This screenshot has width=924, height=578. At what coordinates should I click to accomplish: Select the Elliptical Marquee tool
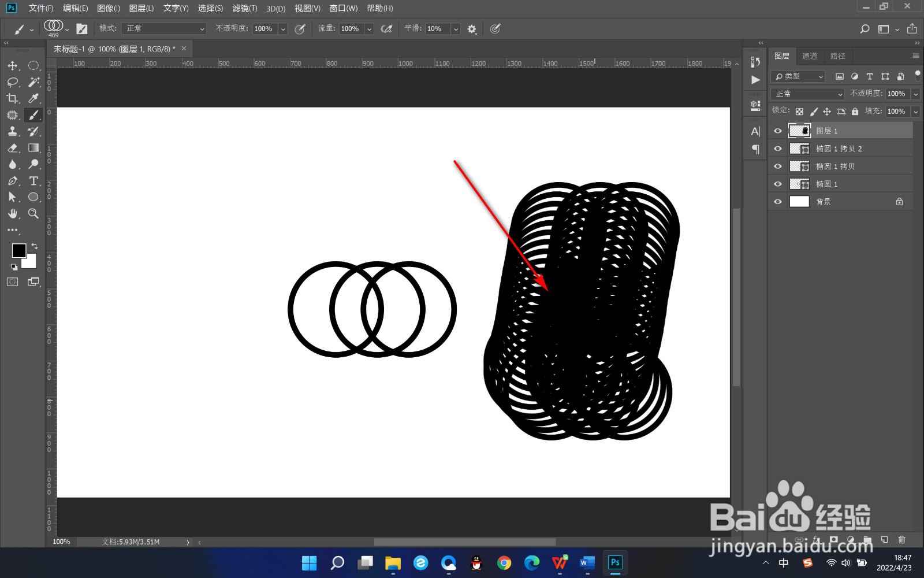click(33, 66)
